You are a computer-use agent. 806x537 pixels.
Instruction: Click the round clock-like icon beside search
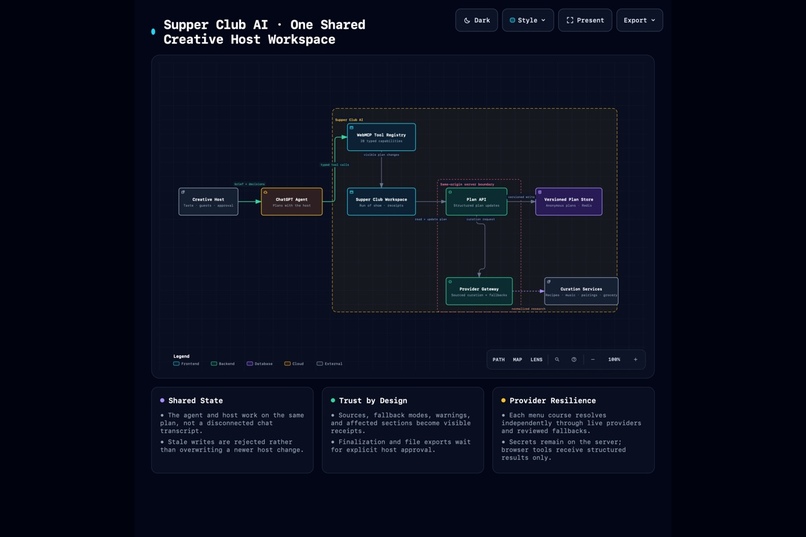pos(574,360)
